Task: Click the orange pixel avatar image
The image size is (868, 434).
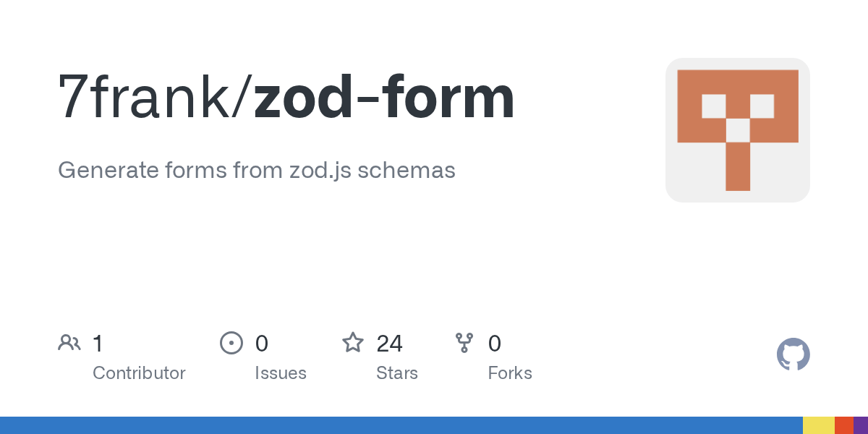Action: click(x=737, y=130)
